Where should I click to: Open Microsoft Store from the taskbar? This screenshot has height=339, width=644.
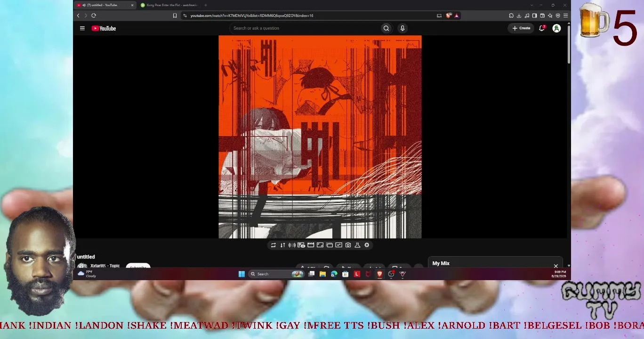pyautogui.click(x=345, y=274)
